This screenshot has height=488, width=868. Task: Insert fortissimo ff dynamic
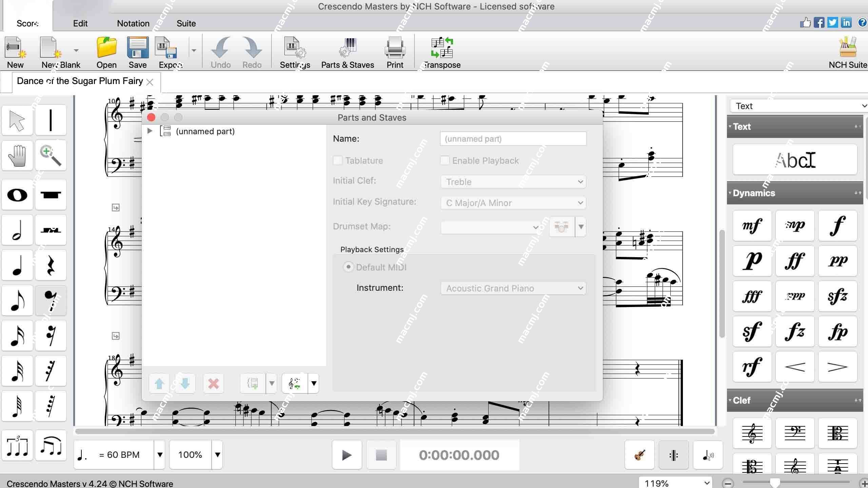[795, 261]
